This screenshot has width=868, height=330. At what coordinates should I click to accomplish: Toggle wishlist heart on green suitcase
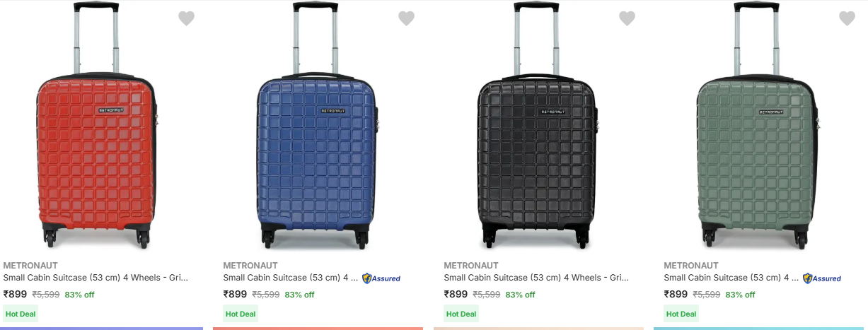click(x=847, y=18)
